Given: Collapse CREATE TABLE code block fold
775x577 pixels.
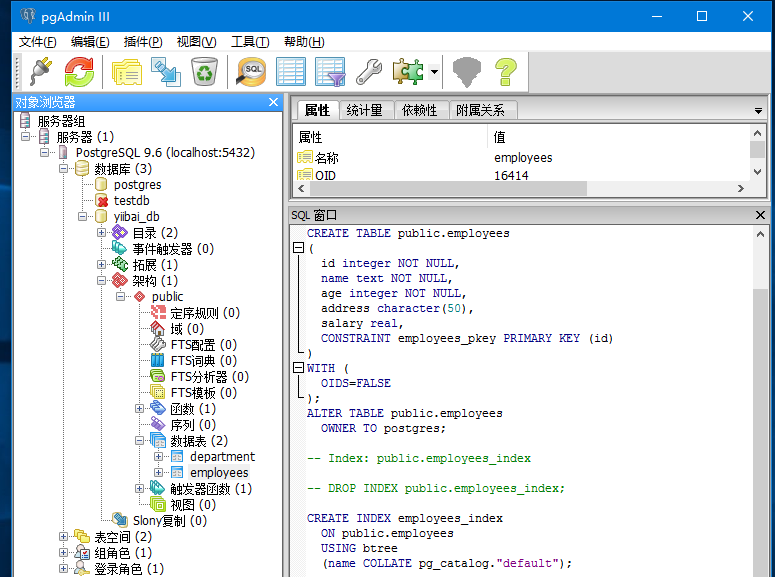Looking at the screenshot, I should pyautogui.click(x=299, y=248).
